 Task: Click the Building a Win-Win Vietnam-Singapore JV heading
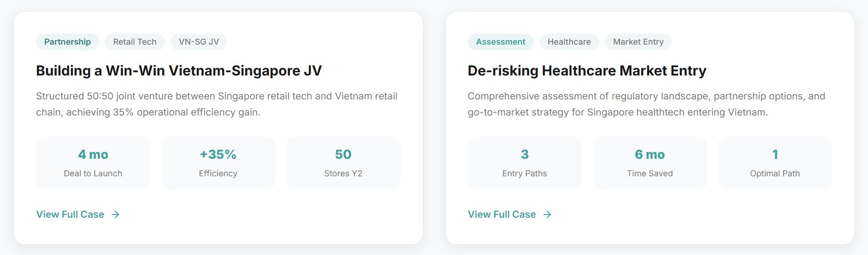click(x=179, y=71)
